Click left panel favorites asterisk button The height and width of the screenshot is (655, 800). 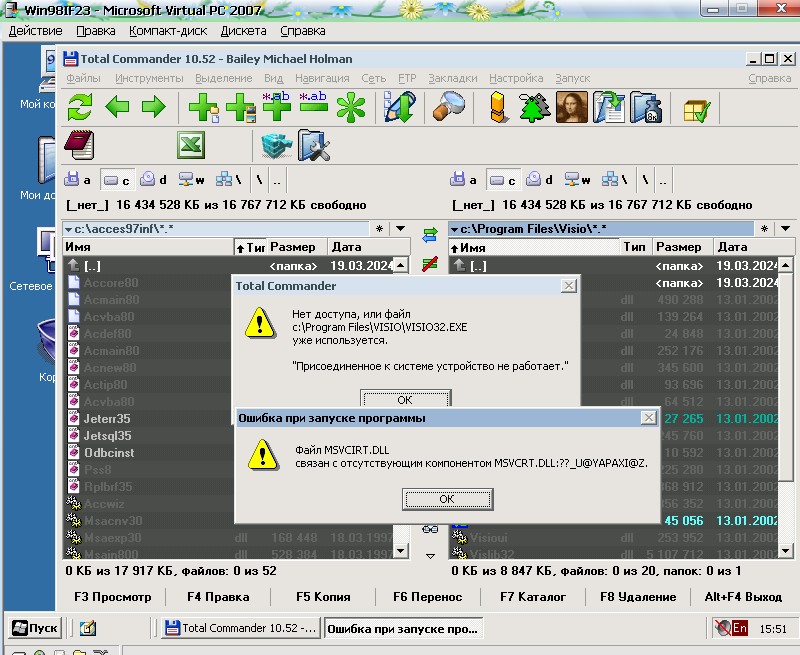tap(379, 229)
